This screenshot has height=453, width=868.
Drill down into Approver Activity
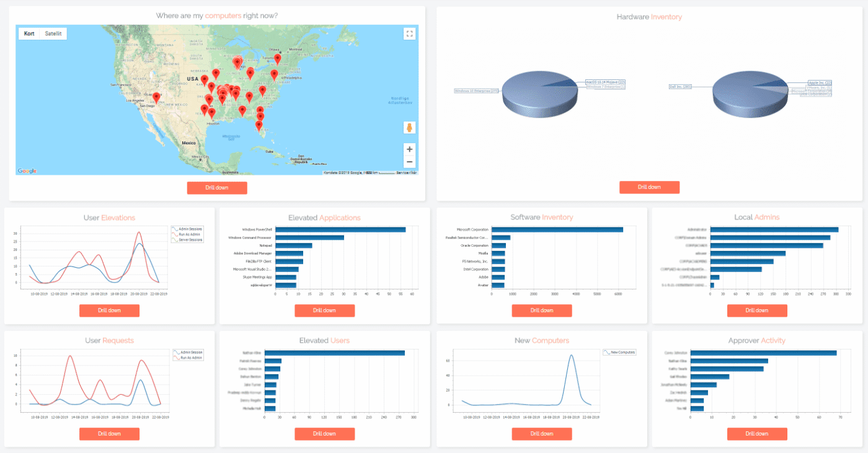(x=756, y=434)
